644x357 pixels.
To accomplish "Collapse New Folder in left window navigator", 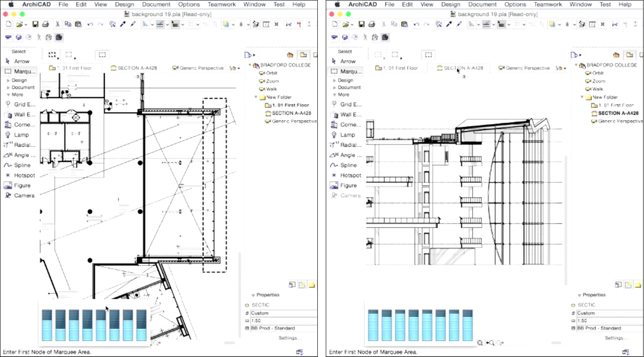I will [x=256, y=97].
